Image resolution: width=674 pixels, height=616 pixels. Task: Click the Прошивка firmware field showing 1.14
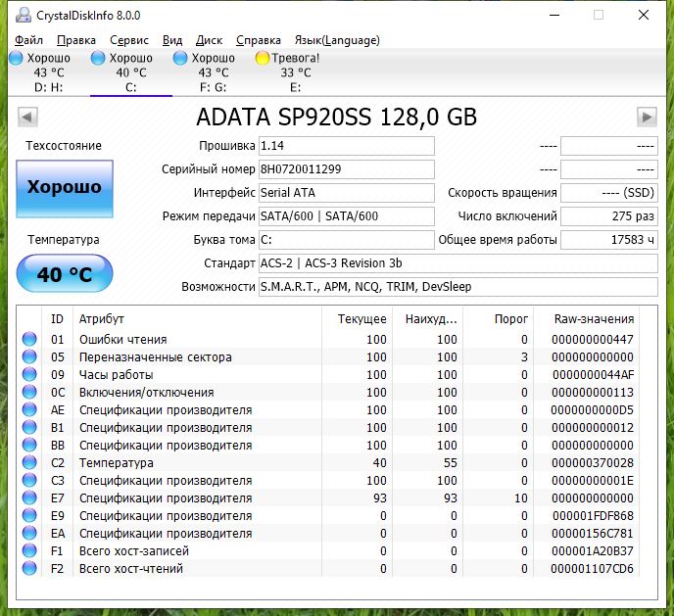346,146
